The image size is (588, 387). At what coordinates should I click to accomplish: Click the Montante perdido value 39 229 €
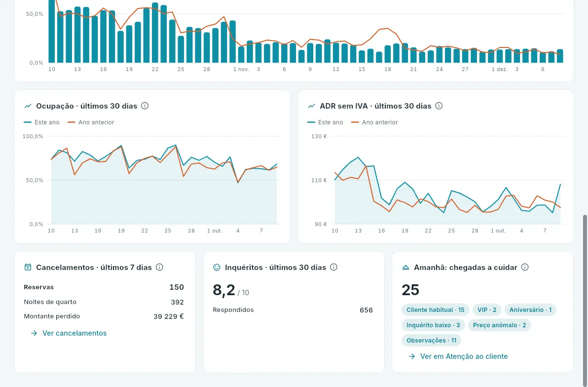(169, 316)
